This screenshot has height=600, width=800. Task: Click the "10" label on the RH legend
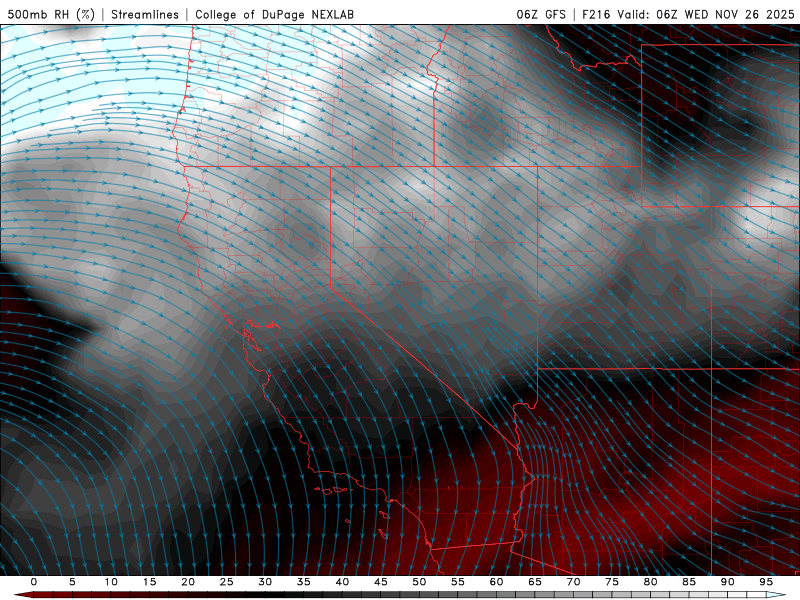[x=111, y=582]
